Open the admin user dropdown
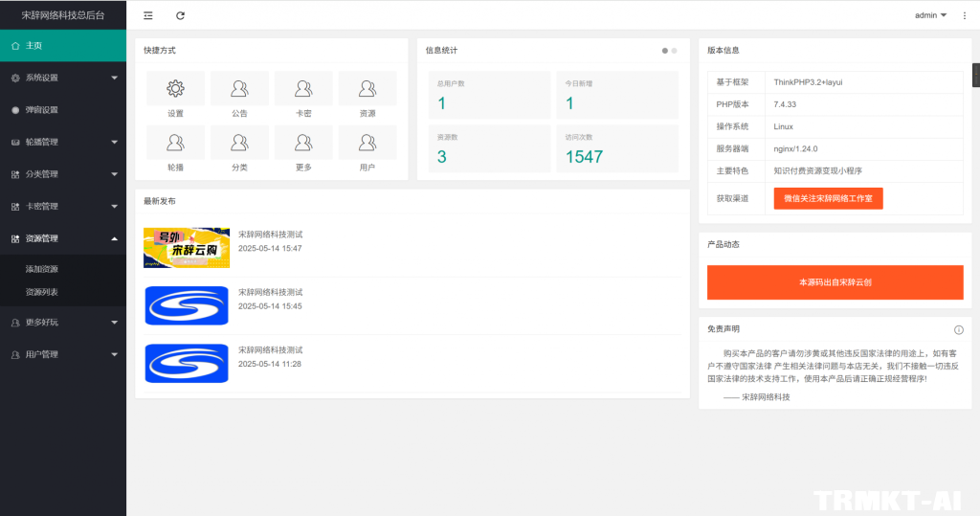The image size is (980, 516). pos(930,15)
